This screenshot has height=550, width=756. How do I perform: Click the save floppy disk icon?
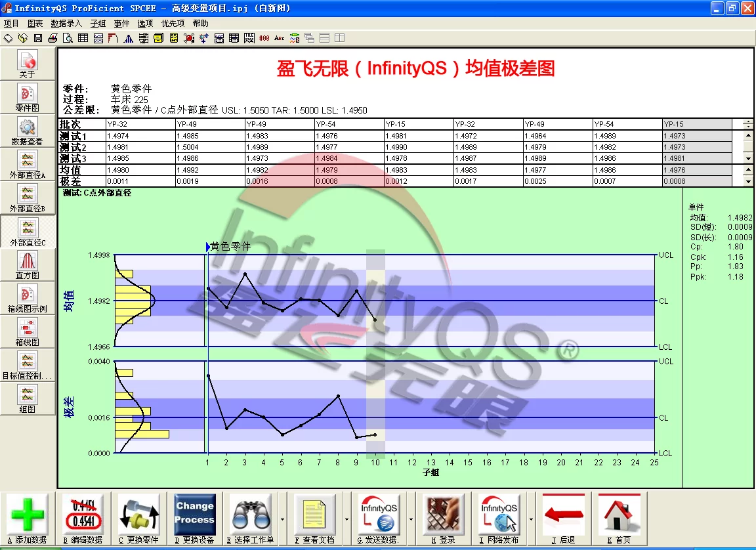point(38,38)
